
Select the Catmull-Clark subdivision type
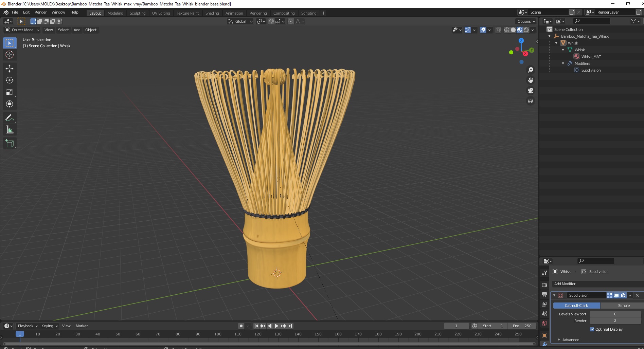(x=576, y=306)
